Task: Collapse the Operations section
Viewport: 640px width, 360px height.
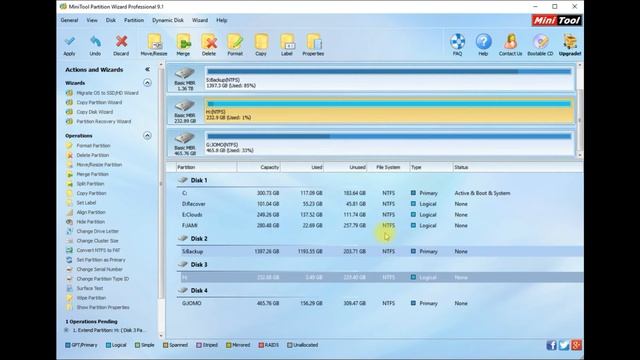Action: 147,136
